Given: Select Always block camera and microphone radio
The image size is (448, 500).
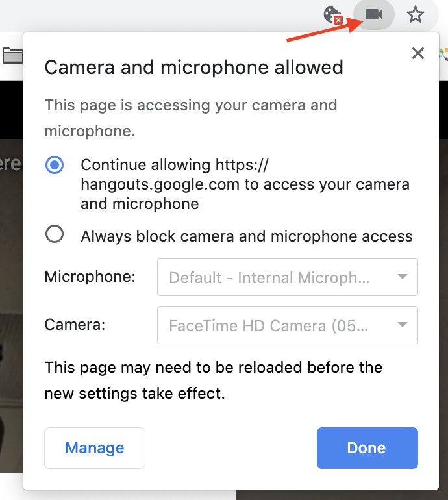Looking at the screenshot, I should pyautogui.click(x=55, y=234).
